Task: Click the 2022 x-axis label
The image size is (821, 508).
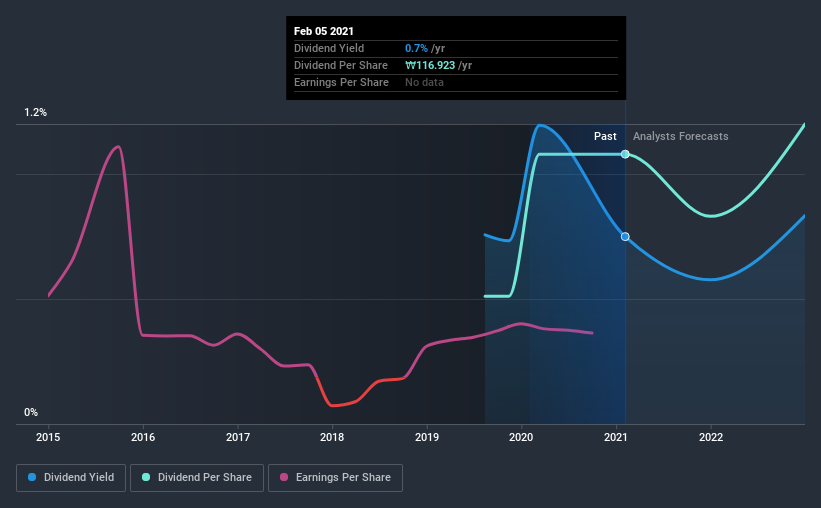Action: 711,437
